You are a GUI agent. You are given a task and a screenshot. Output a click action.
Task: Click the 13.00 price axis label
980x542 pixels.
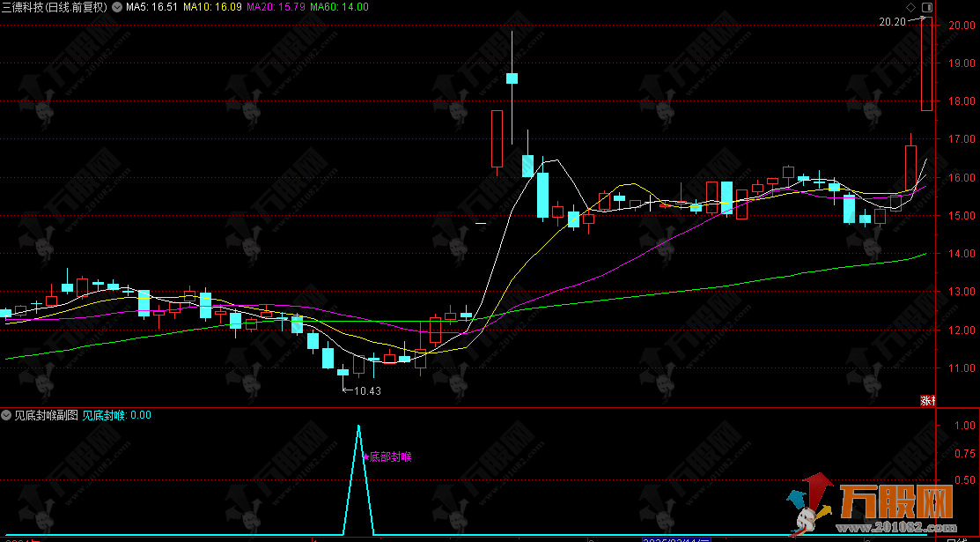point(961,292)
